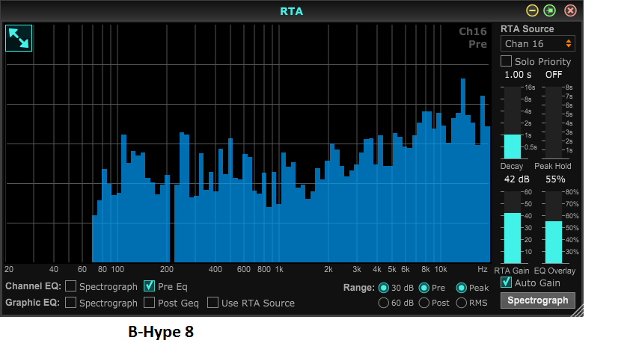The height and width of the screenshot is (364, 633).
Task: Click the 42 dB gain value
Action: (517, 179)
